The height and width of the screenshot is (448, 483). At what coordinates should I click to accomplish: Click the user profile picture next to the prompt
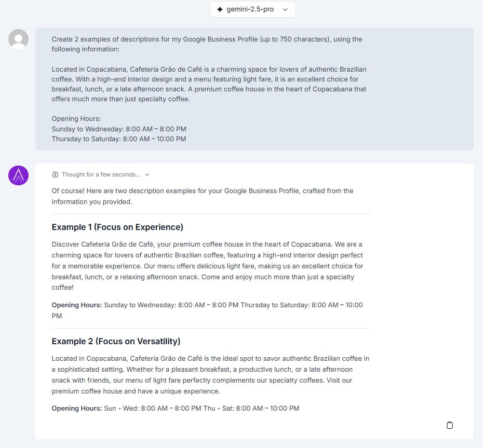coord(18,39)
